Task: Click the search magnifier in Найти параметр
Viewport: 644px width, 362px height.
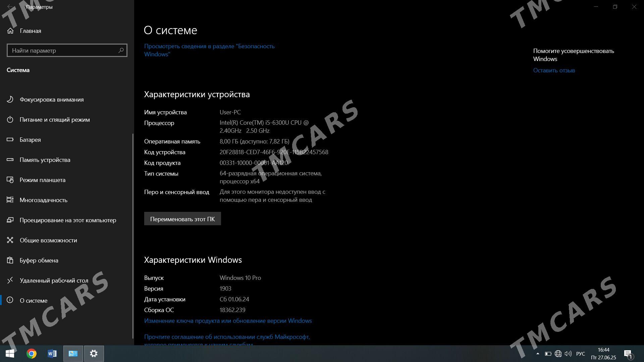Action: tap(121, 50)
